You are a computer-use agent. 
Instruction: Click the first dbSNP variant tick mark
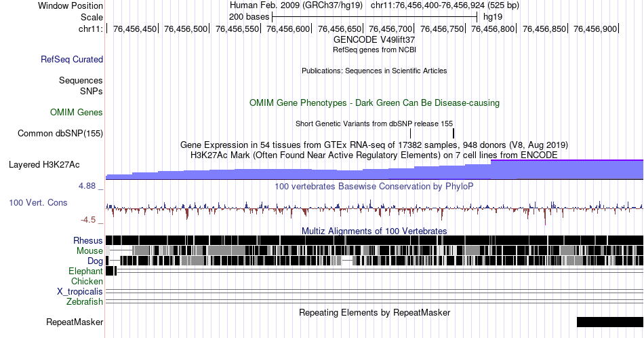click(x=410, y=133)
